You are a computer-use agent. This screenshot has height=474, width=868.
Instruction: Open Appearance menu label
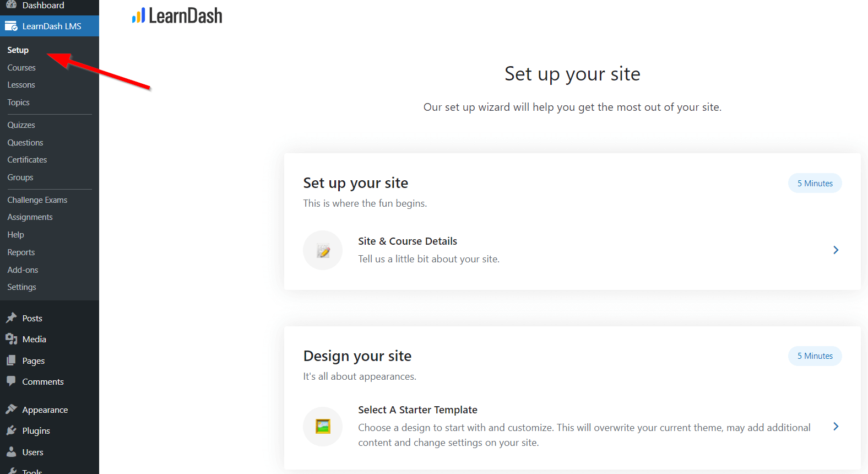tap(45, 410)
